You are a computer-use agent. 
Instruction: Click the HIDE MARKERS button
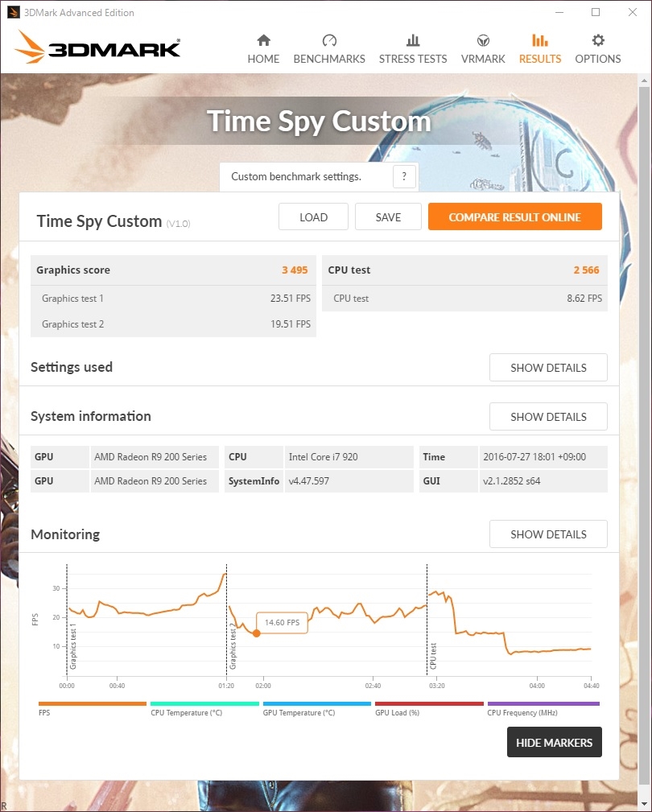tap(554, 742)
